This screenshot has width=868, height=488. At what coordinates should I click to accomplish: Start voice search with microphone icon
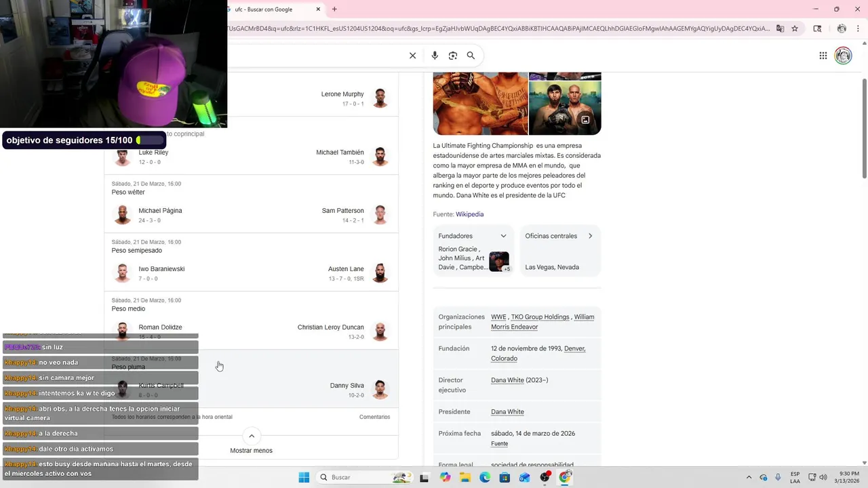click(x=435, y=56)
